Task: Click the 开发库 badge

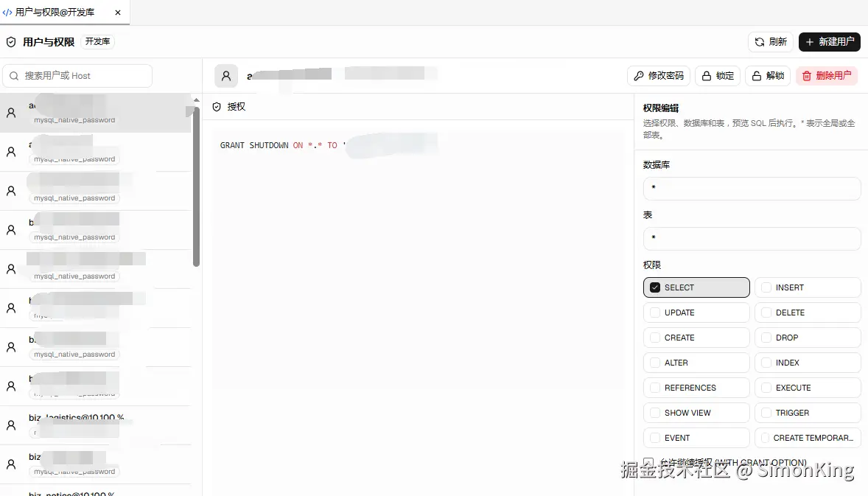Action: pos(97,41)
